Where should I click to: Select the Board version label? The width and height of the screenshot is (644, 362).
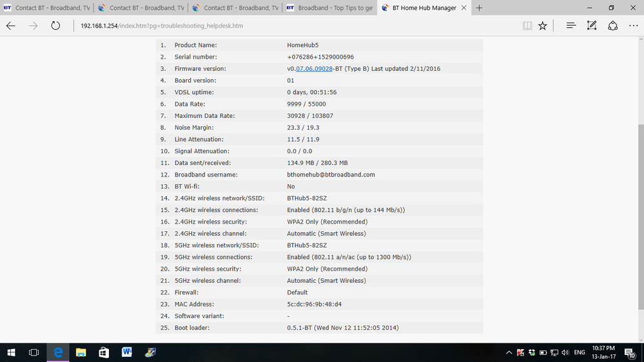[x=195, y=81]
